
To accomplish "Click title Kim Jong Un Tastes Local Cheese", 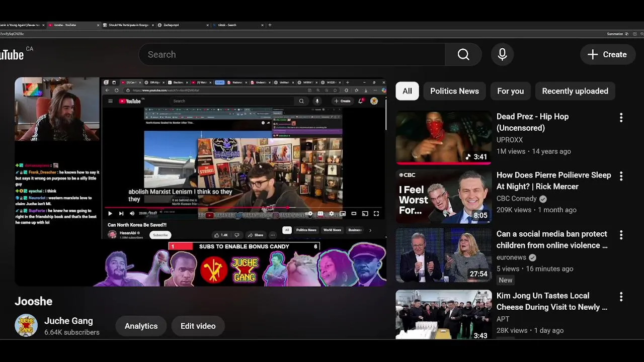I will (x=552, y=301).
